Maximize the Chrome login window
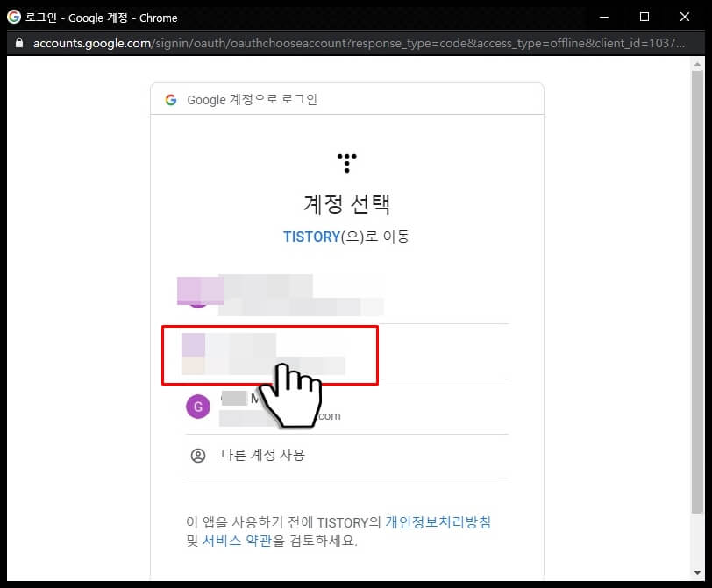This screenshot has height=588, width=712. (644, 17)
